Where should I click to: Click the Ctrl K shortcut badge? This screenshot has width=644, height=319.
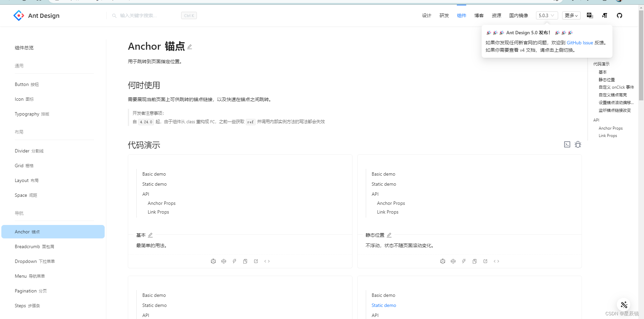pos(189,15)
